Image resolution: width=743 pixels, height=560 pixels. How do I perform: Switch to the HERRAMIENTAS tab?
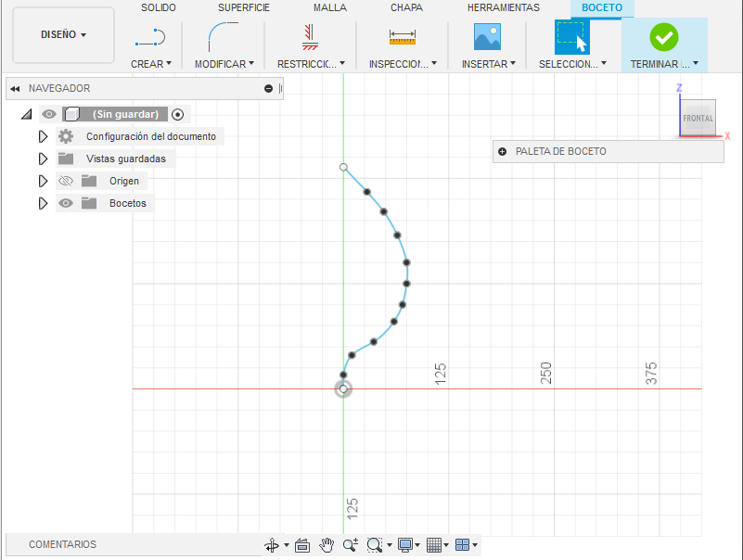tap(504, 7)
